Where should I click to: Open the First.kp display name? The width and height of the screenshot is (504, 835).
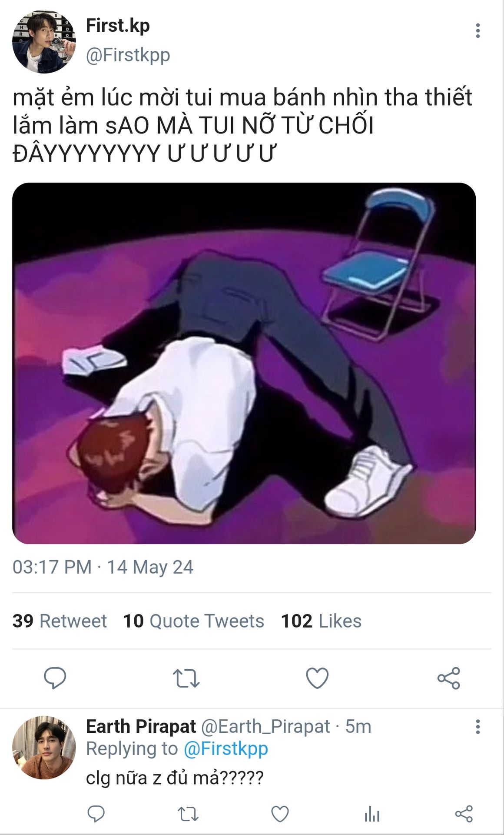118,26
